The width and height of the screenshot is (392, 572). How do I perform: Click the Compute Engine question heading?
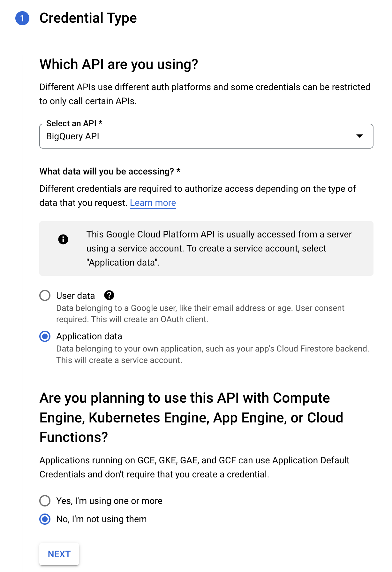pyautogui.click(x=192, y=417)
